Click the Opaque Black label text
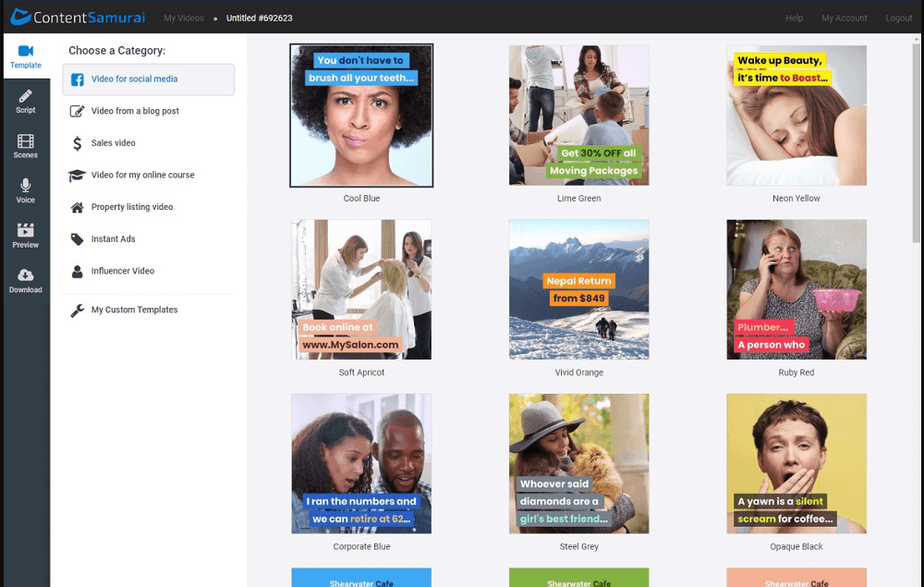This screenshot has width=924, height=587. (x=796, y=546)
